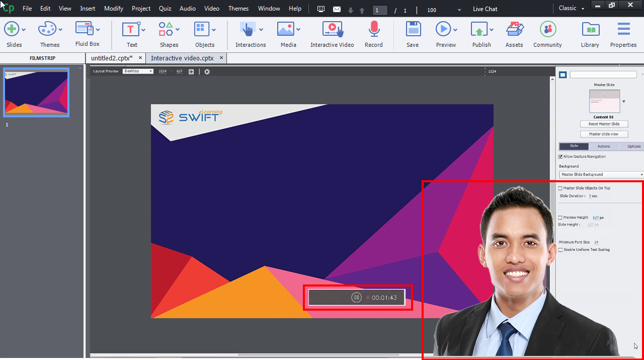Uncheck Allow Gesture Navigation

(560, 156)
